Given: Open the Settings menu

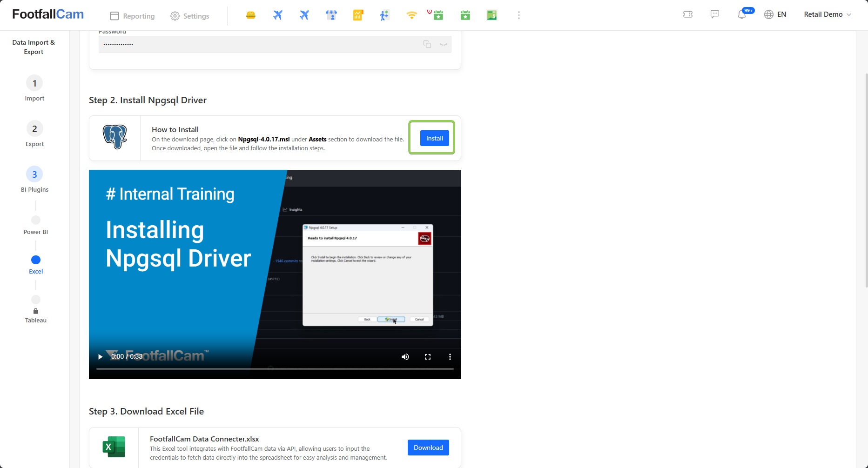Looking at the screenshot, I should click(x=190, y=16).
